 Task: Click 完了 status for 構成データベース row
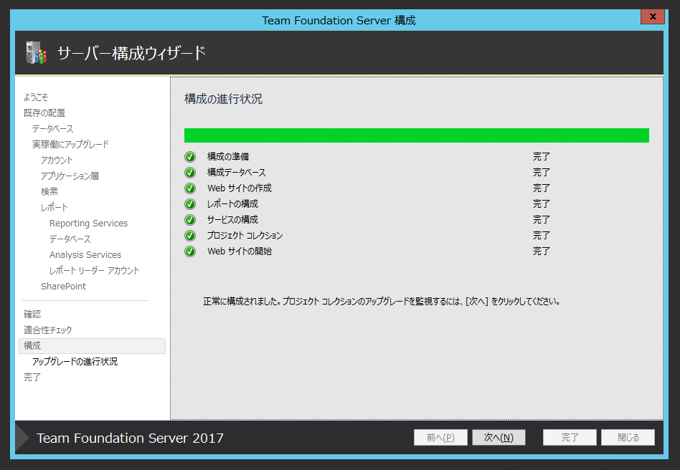[x=541, y=173]
